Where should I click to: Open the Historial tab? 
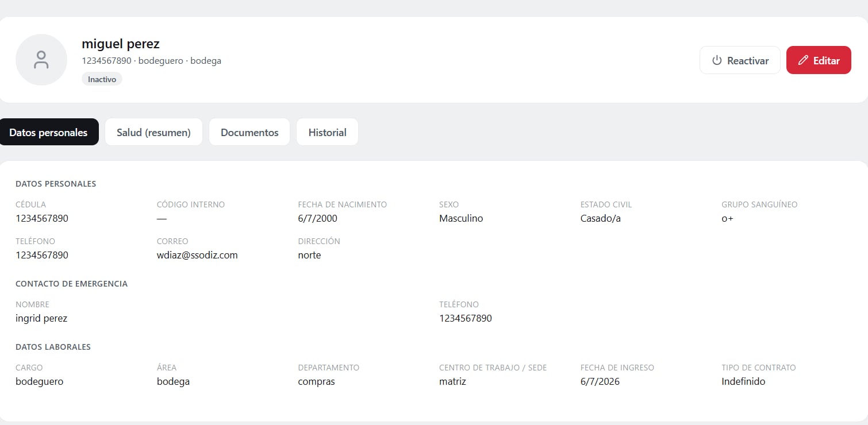click(x=327, y=132)
